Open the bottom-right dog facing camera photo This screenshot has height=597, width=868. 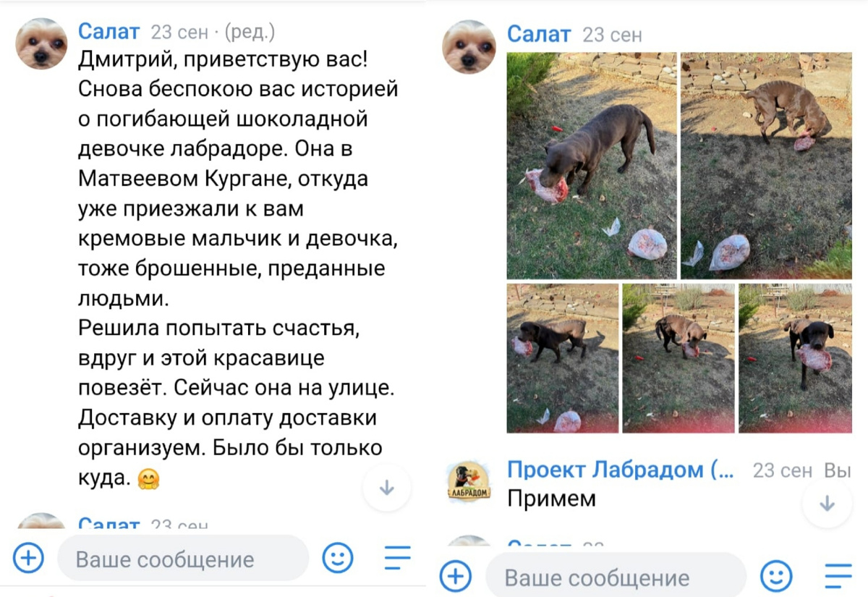(796, 358)
